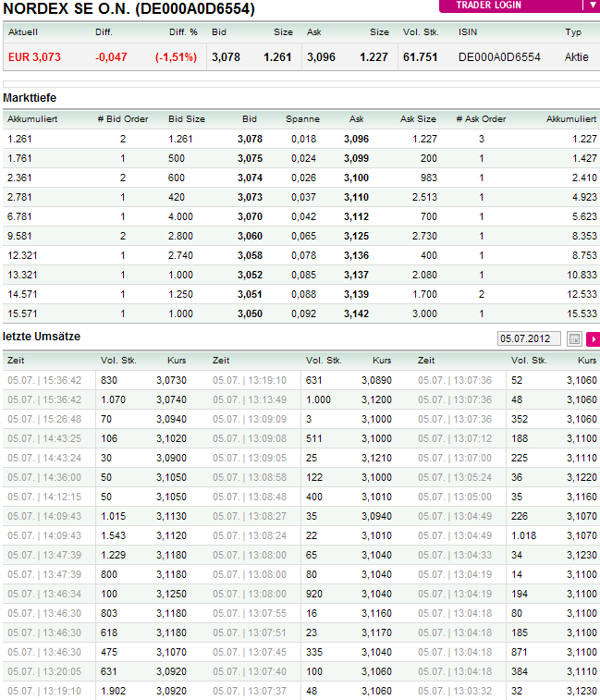Select bid price 3,075

[250, 158]
